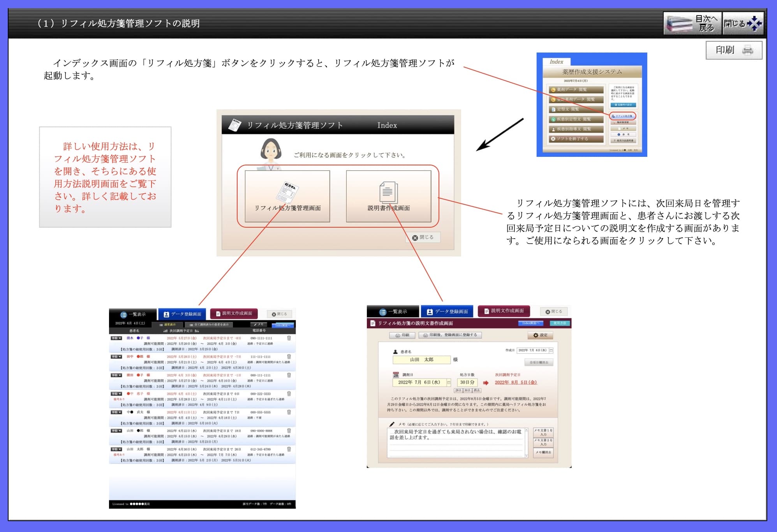The width and height of the screenshot is (777, 532).
Task: Open the 設定 gear icon
Action: tap(535, 335)
